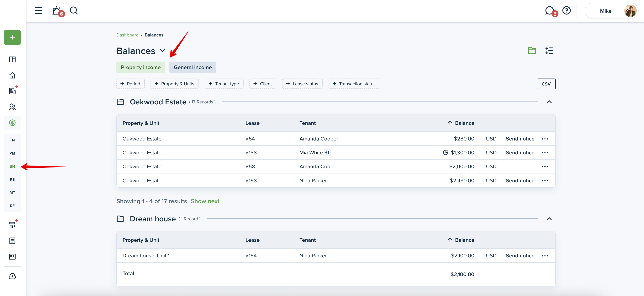
Task: Toggle the green folder grouping icon
Action: tap(532, 51)
